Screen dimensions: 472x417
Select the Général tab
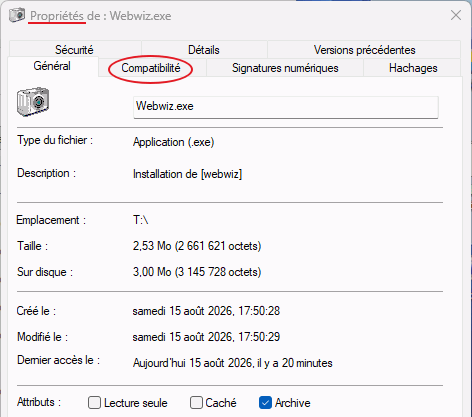pyautogui.click(x=52, y=66)
